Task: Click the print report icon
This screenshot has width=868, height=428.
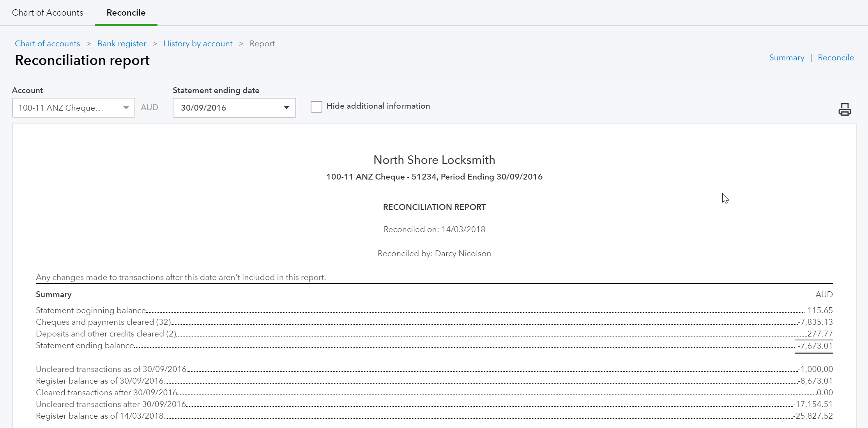Action: coord(844,109)
